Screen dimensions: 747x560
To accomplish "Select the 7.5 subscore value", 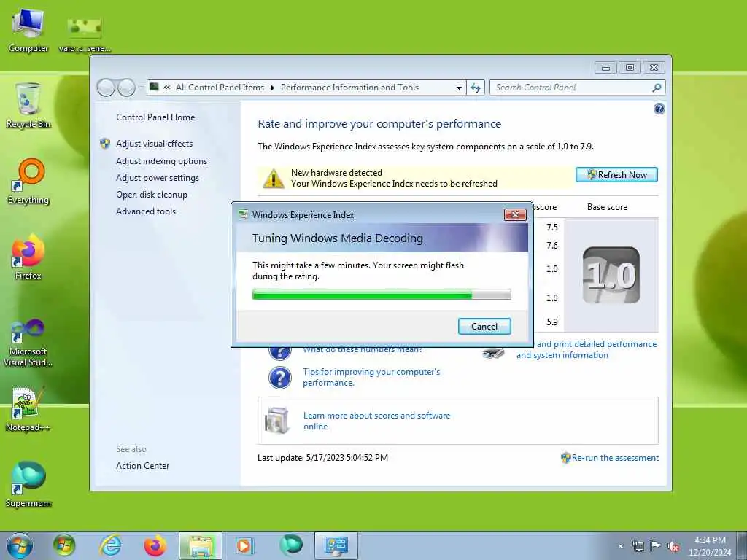I will click(x=552, y=227).
